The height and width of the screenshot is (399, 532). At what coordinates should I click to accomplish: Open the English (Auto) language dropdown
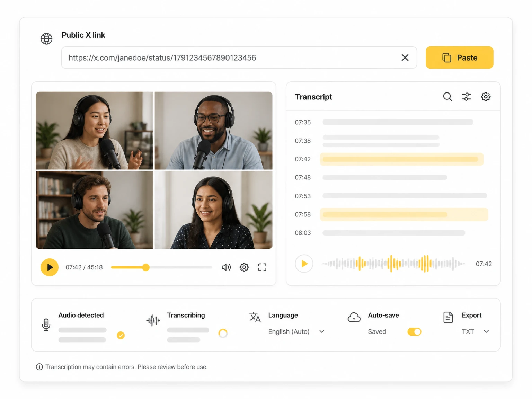pos(296,331)
